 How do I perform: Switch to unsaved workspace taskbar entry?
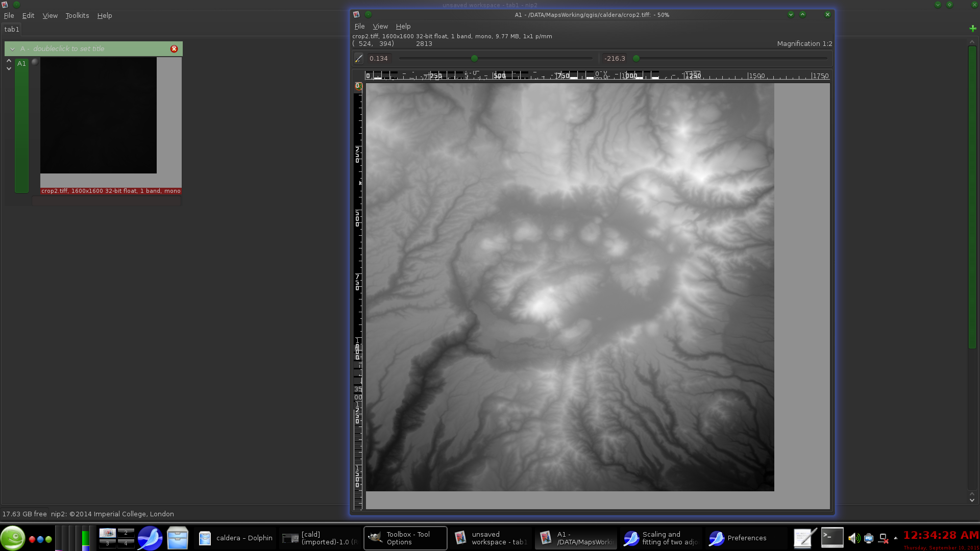(x=491, y=538)
